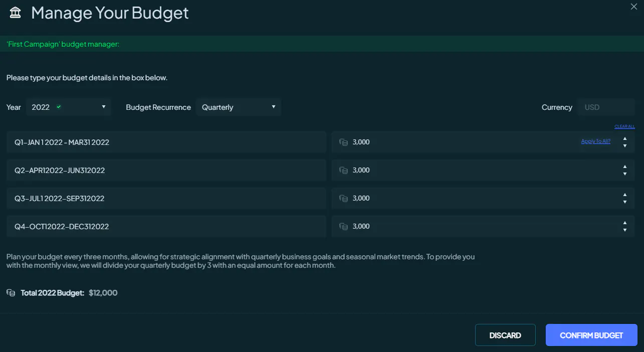Click the green checkmark next to year 2022
This screenshot has width=644, height=352.
pyautogui.click(x=59, y=107)
